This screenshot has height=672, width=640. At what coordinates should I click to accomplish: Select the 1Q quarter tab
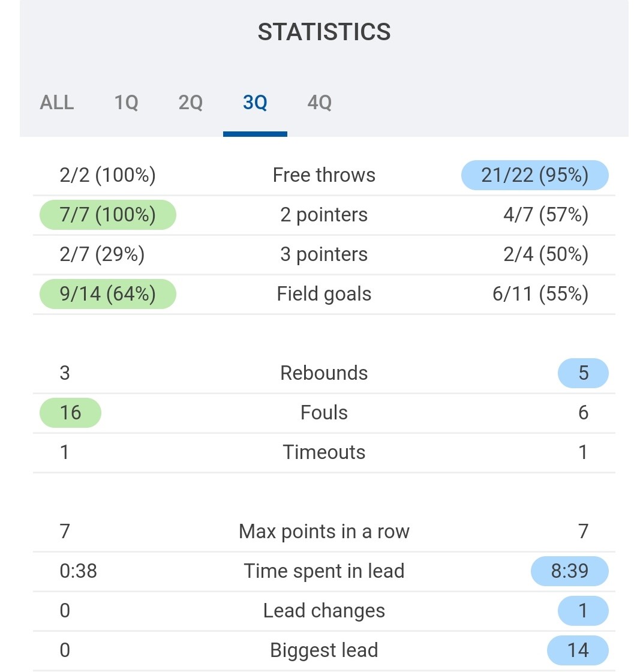(126, 103)
